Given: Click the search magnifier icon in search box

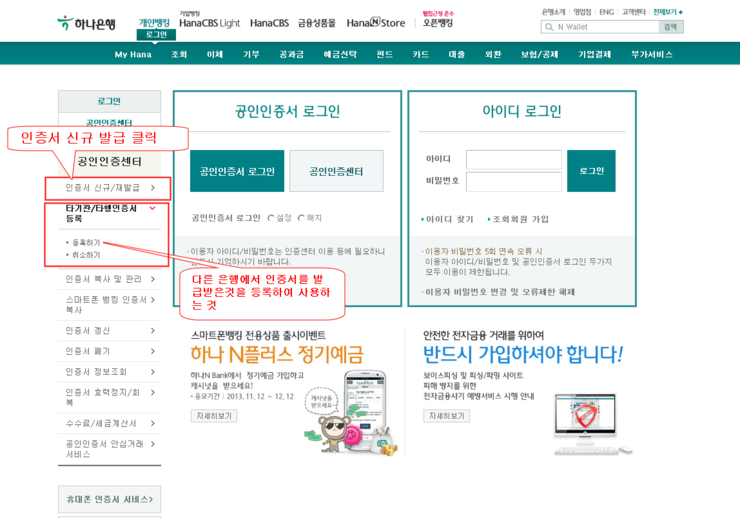Looking at the screenshot, I should pos(549,27).
